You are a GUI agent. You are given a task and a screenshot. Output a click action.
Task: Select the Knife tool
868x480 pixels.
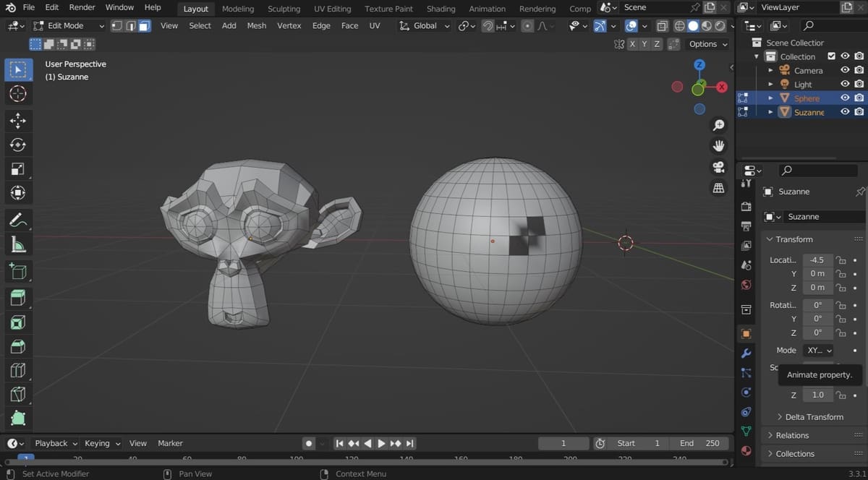click(x=18, y=395)
